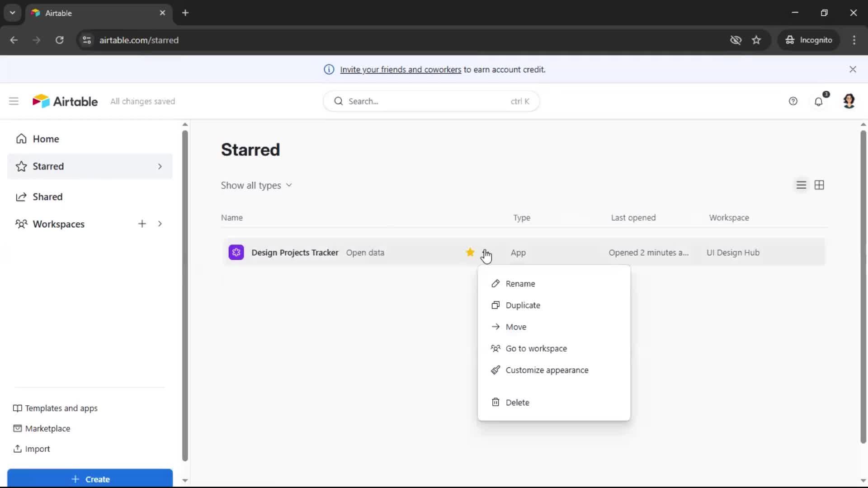The height and width of the screenshot is (488, 868).
Task: Switch to list view icon
Action: coord(801,185)
